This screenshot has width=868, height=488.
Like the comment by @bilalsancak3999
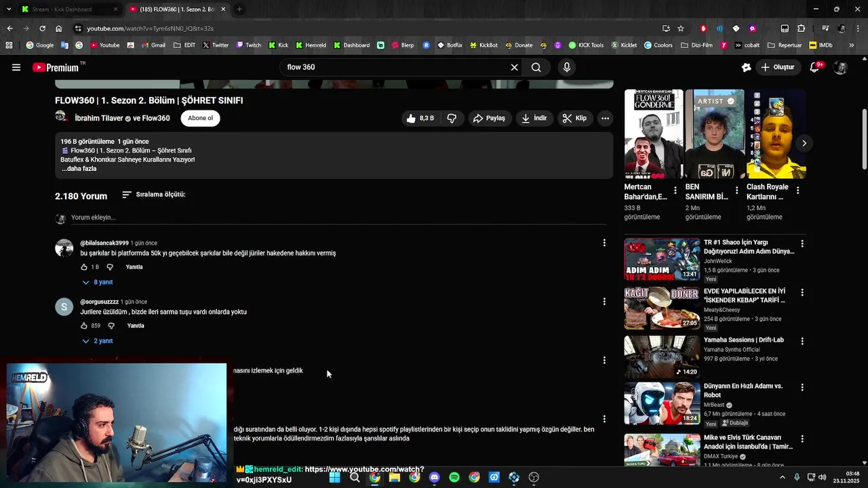click(x=84, y=267)
